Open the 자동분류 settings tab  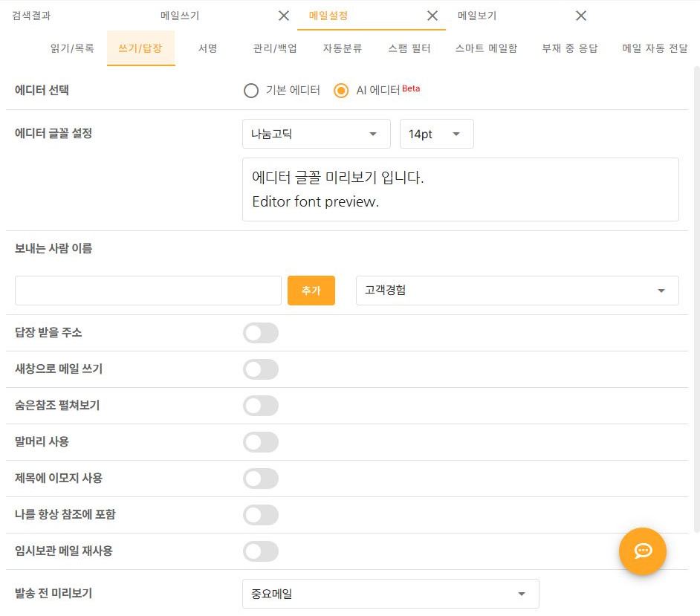click(343, 48)
